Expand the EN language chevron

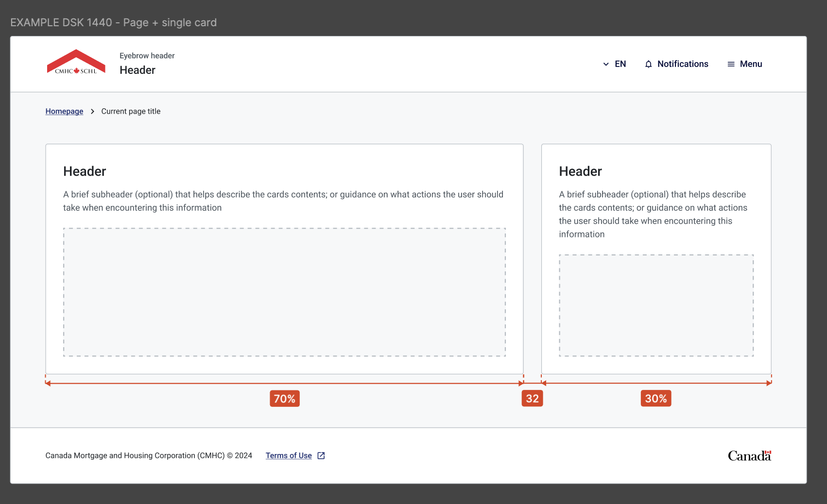(606, 64)
